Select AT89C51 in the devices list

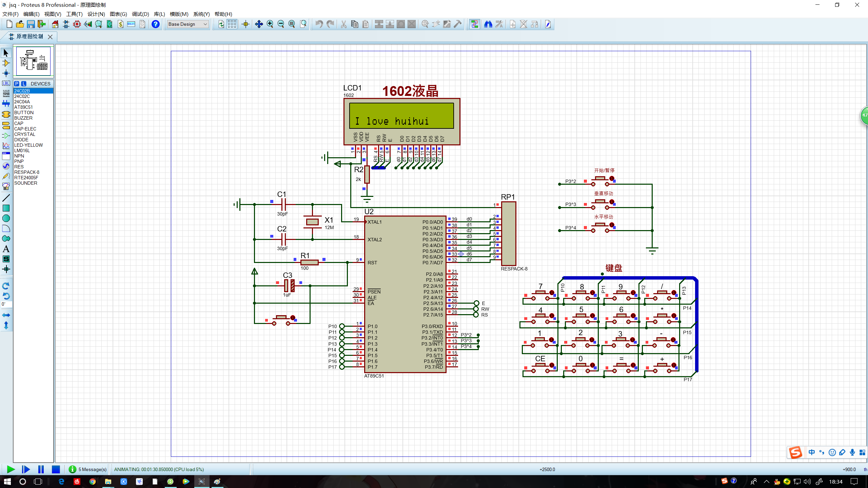coord(23,107)
